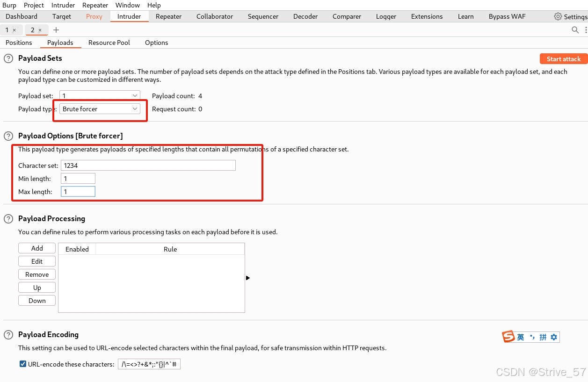Open Payload type Brute forcer dropdown
588x382 pixels.
pos(100,108)
